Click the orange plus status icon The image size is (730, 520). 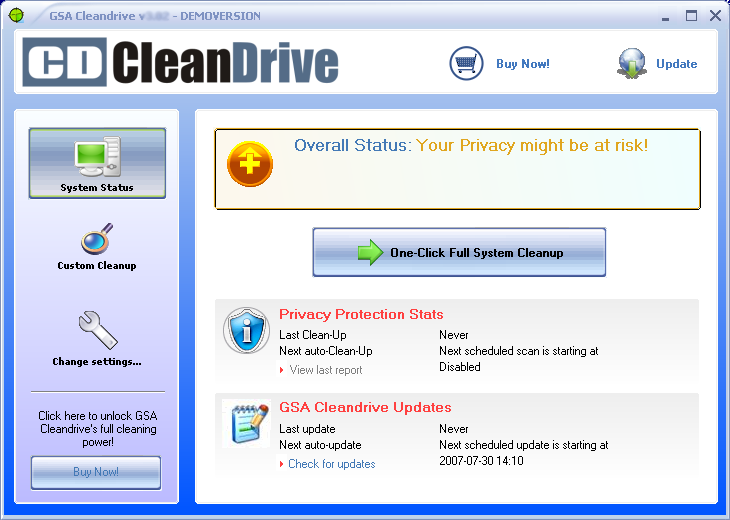tap(250, 164)
